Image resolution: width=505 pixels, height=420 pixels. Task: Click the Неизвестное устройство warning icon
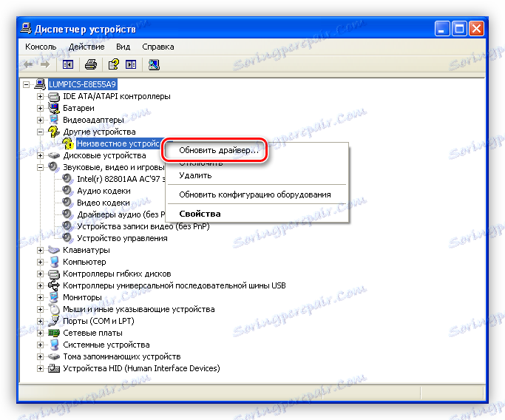68,143
